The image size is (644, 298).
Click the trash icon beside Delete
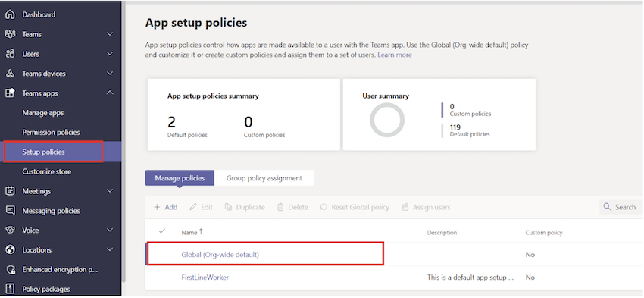point(280,207)
